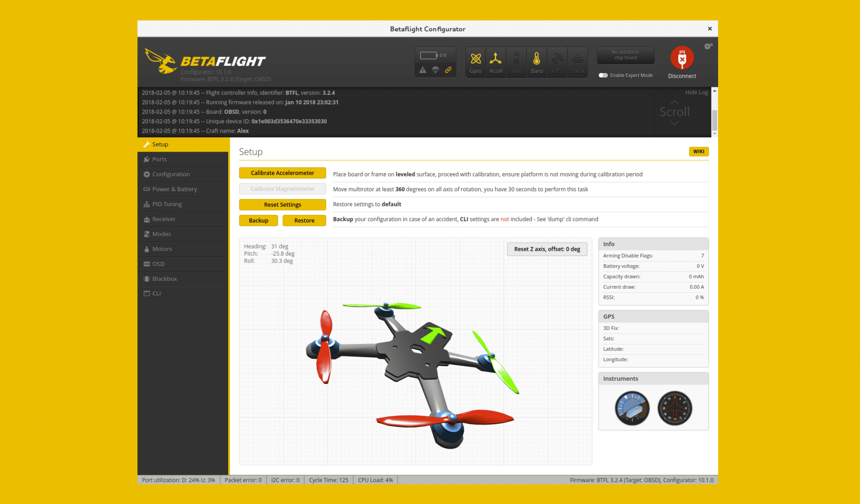Open the Motors tab

click(x=183, y=249)
